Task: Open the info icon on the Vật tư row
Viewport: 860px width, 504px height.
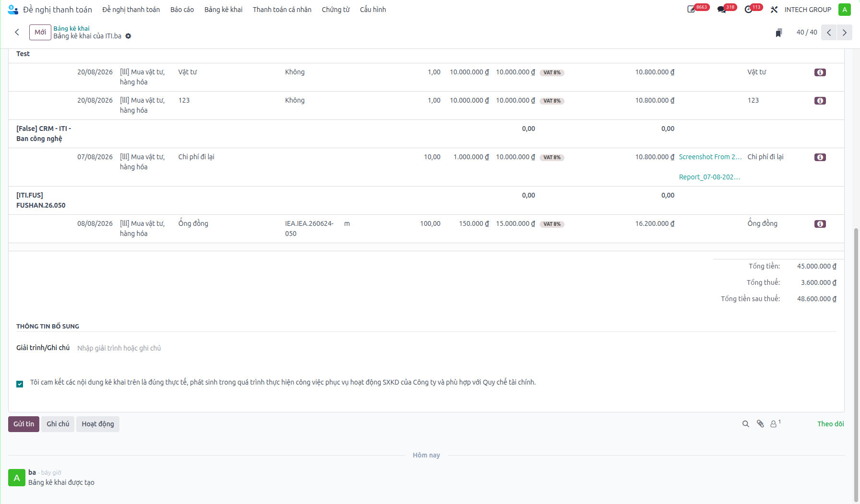Action: 820,72
